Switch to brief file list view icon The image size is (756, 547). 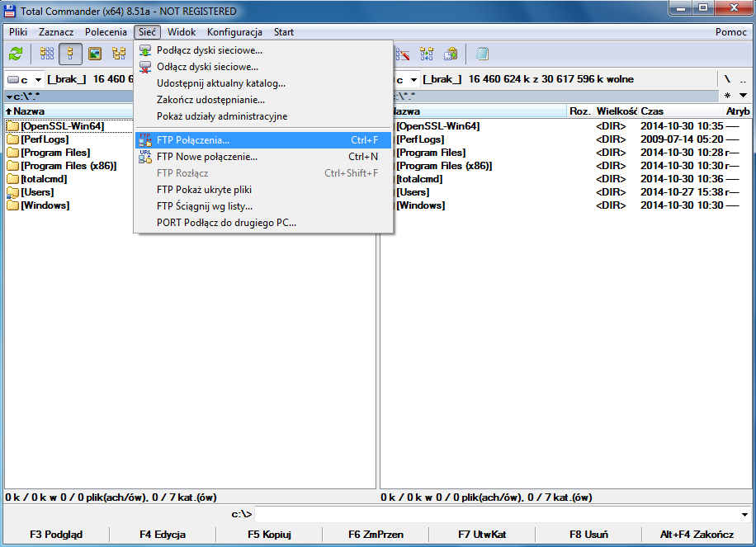click(x=47, y=54)
